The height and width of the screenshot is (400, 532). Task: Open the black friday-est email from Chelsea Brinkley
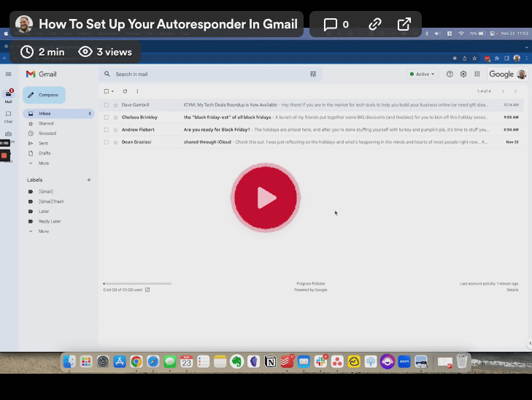(x=311, y=118)
